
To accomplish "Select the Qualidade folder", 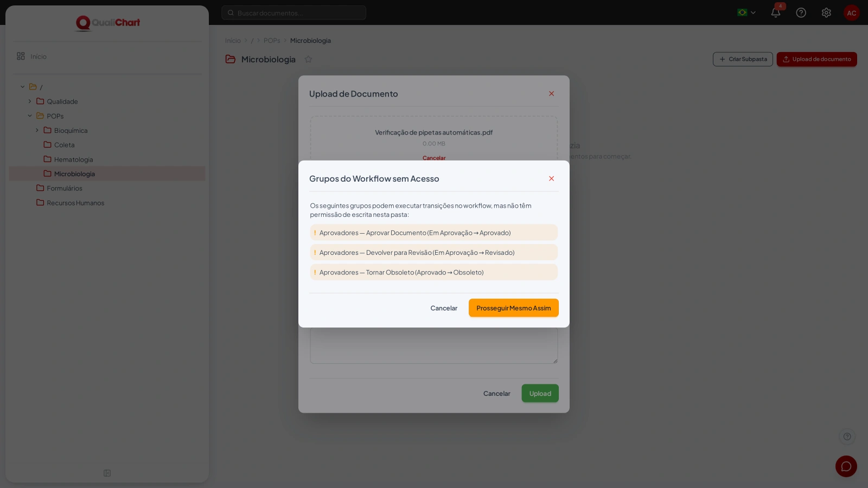I will 62,101.
